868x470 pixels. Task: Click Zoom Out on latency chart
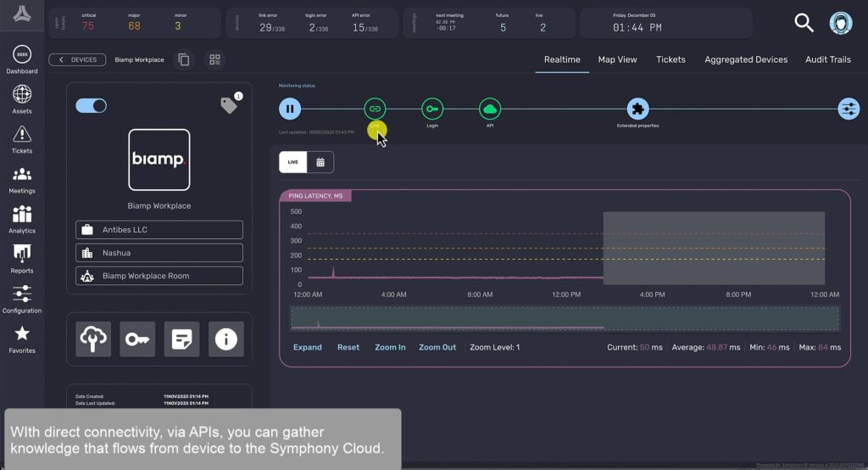point(437,348)
